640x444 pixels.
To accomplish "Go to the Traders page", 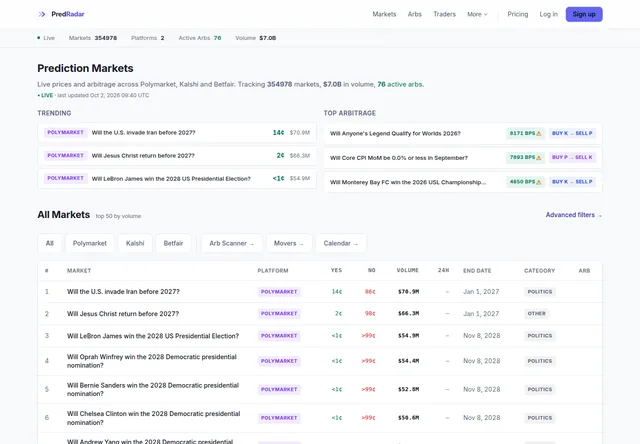I will pos(444,14).
